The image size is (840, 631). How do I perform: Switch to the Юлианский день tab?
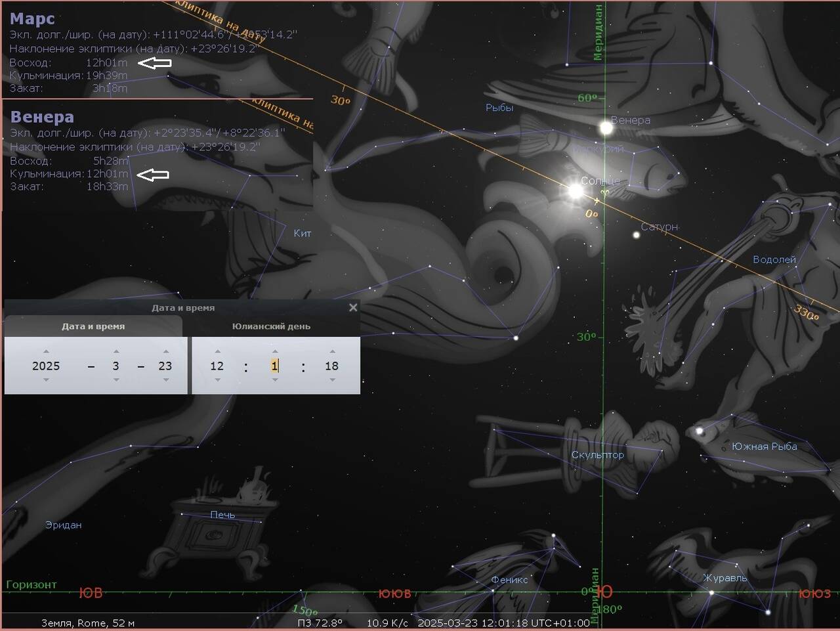271,326
